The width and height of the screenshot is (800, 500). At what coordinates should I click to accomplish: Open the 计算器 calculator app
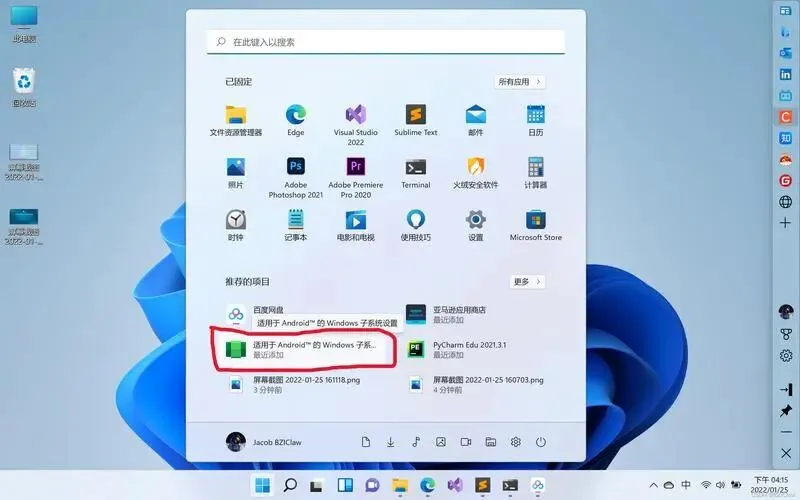[x=535, y=173]
